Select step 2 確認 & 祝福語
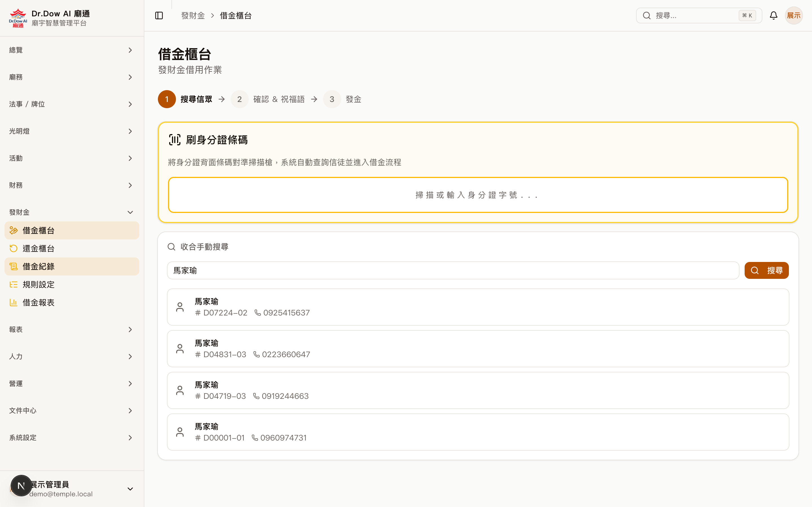812x507 pixels. [240, 99]
